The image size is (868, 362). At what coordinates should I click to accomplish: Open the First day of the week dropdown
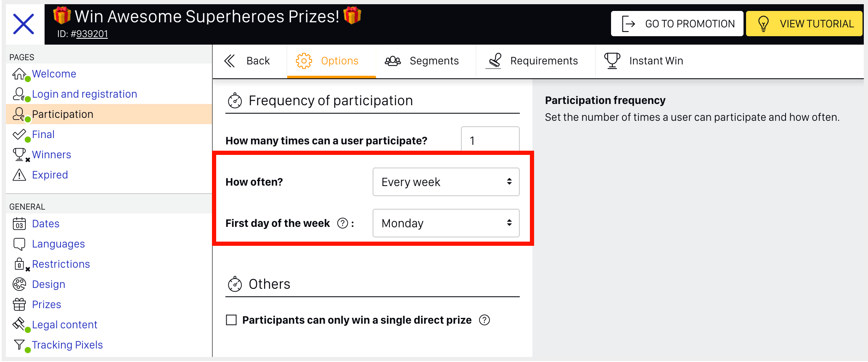pyautogui.click(x=446, y=223)
